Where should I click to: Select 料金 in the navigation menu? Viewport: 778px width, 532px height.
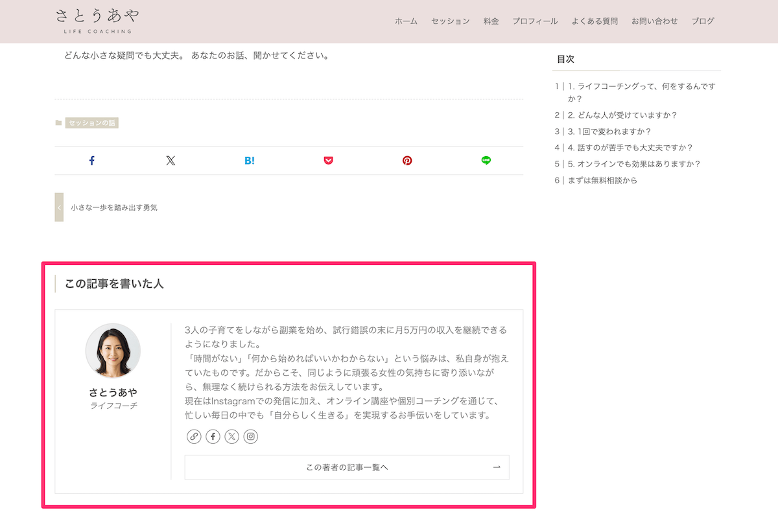[x=491, y=21]
